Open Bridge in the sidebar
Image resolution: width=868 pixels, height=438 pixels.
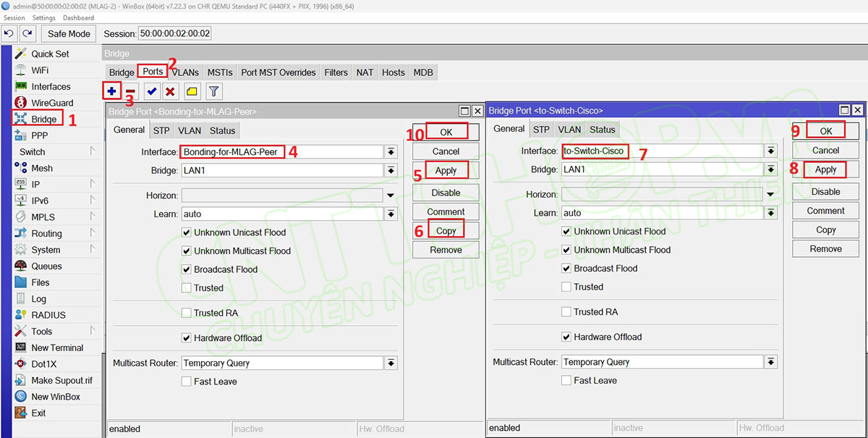click(43, 119)
